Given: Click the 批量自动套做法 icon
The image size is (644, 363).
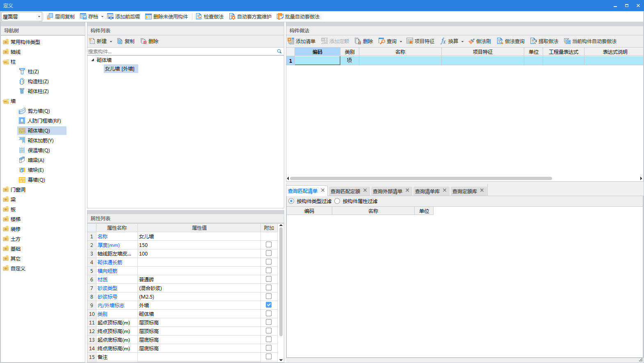Looking at the screenshot, I should coord(280,16).
